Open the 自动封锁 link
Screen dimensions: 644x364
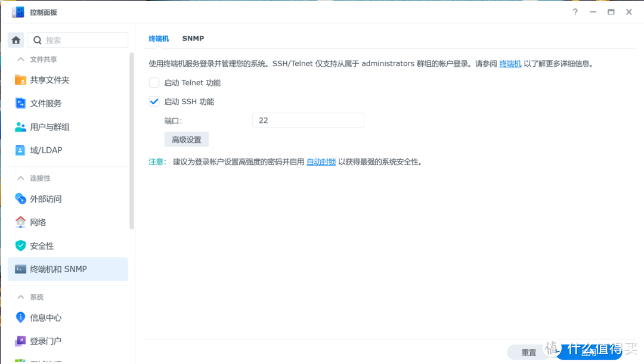click(x=321, y=161)
